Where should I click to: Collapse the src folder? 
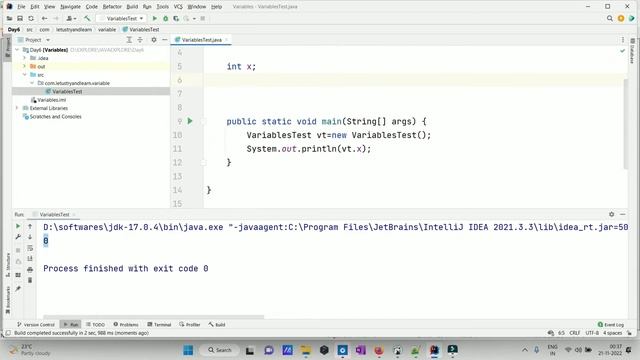tap(24, 75)
